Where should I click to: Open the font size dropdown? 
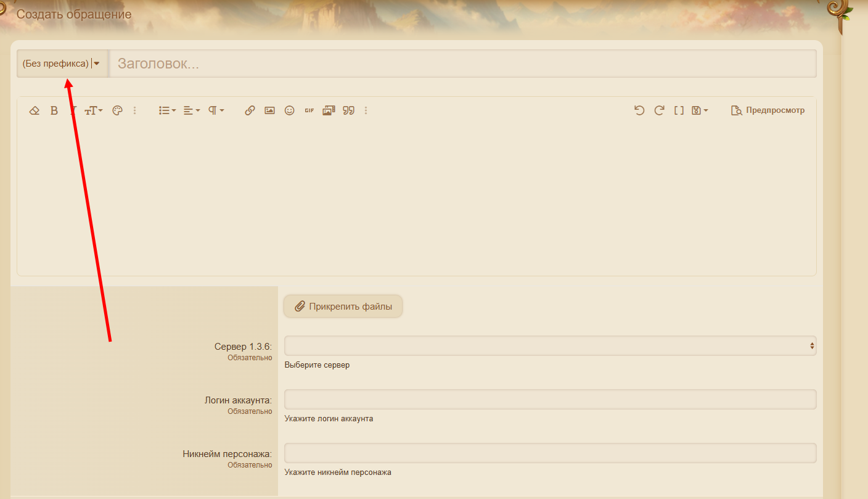[94, 110]
